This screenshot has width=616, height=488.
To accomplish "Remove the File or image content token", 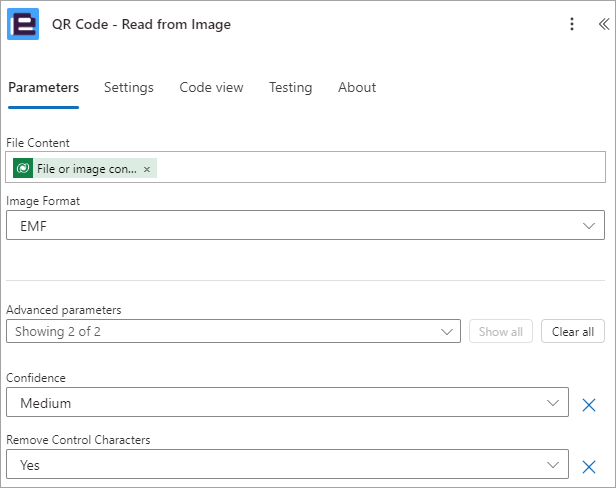I will (147, 169).
